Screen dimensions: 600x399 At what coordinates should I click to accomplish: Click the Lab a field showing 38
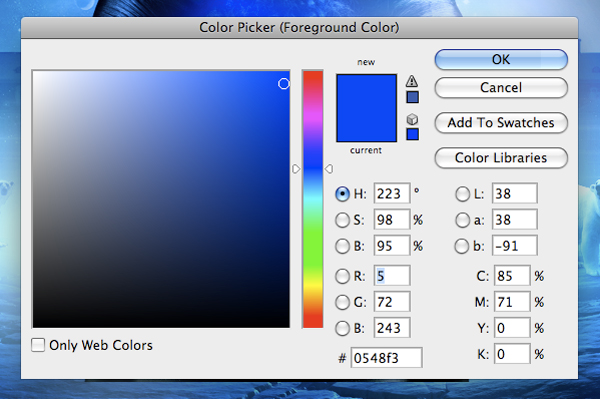click(515, 220)
